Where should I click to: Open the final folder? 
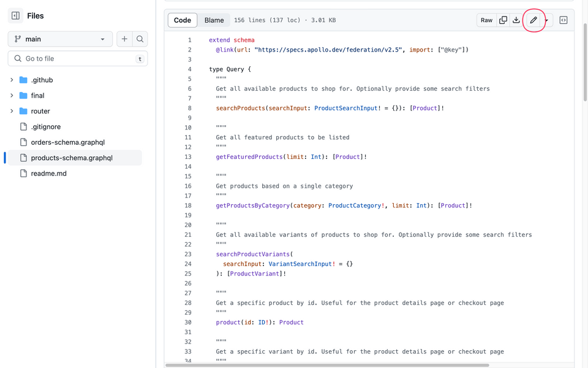[x=37, y=96]
